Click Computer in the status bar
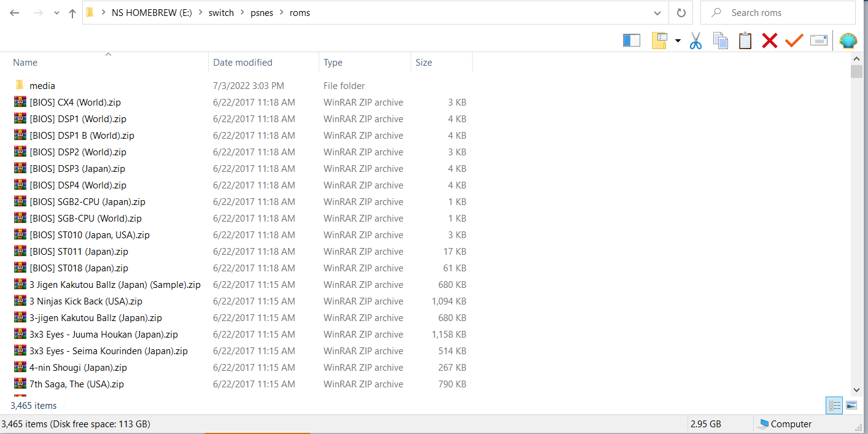The height and width of the screenshot is (434, 868). (785, 424)
